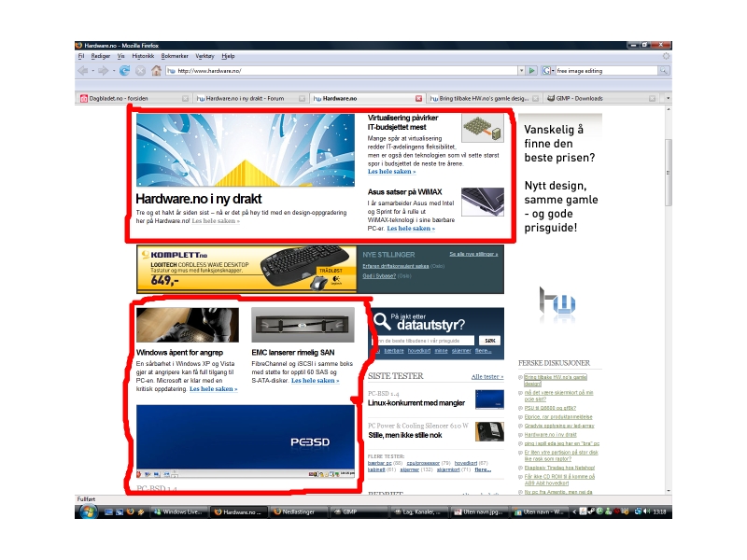Click the 'skjermkort' test category link
Image resolution: width=747 pixels, height=560 pixels.
[x=448, y=469]
